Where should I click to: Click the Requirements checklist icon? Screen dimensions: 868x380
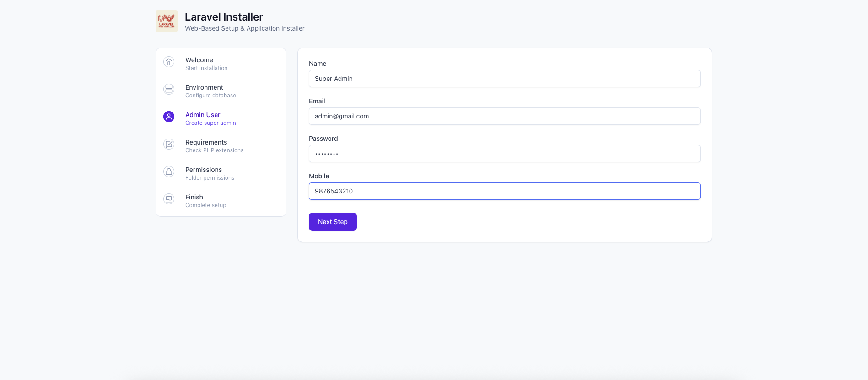pos(168,144)
